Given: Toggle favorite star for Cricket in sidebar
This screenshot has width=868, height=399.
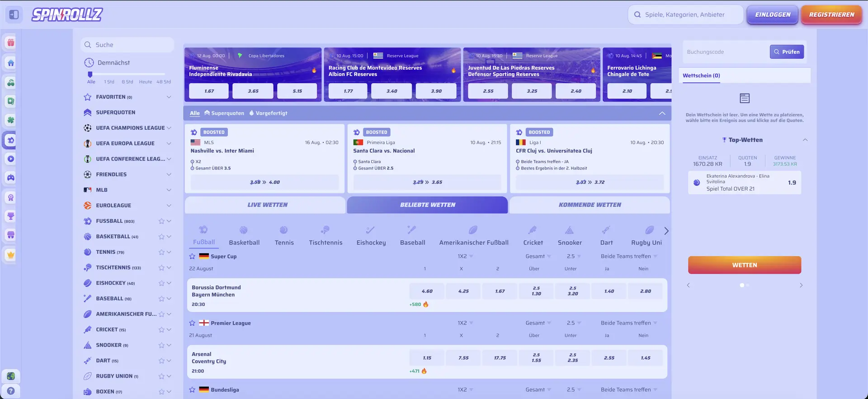Looking at the screenshot, I should click(161, 330).
